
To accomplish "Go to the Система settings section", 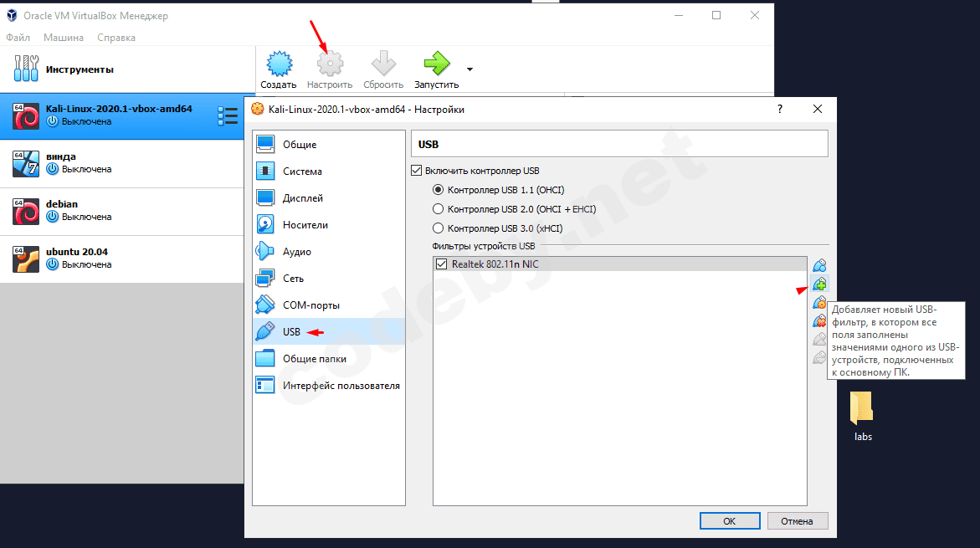I will (329, 172).
